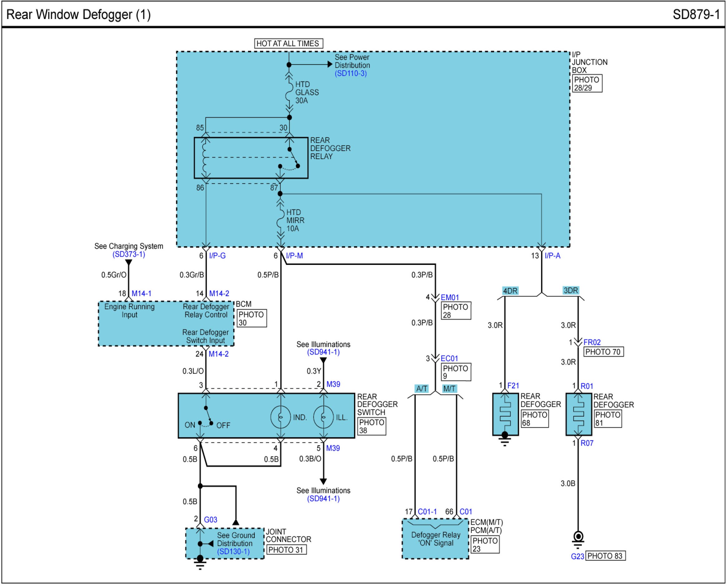
Task: Open PHOTO 38 defogger switch reference
Action: [x=371, y=426]
